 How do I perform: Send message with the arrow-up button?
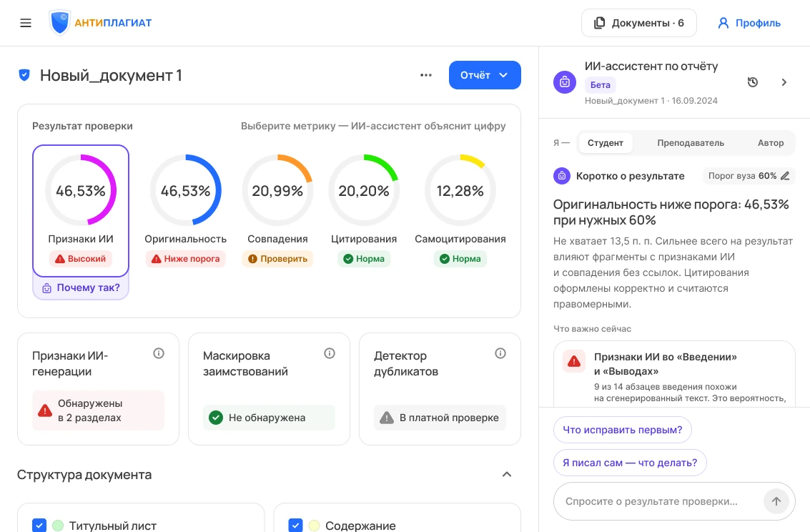pos(776,501)
